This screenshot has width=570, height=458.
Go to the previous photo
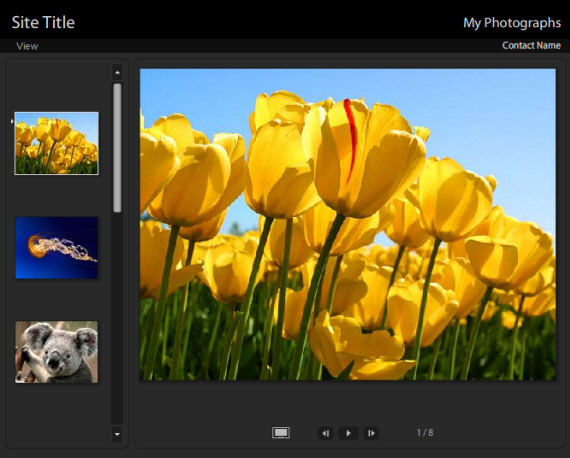point(326,433)
